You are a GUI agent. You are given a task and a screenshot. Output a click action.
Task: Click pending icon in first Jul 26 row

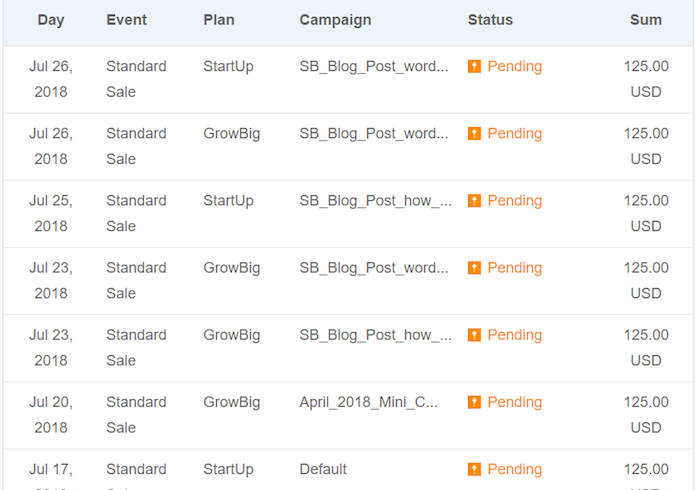(x=474, y=67)
